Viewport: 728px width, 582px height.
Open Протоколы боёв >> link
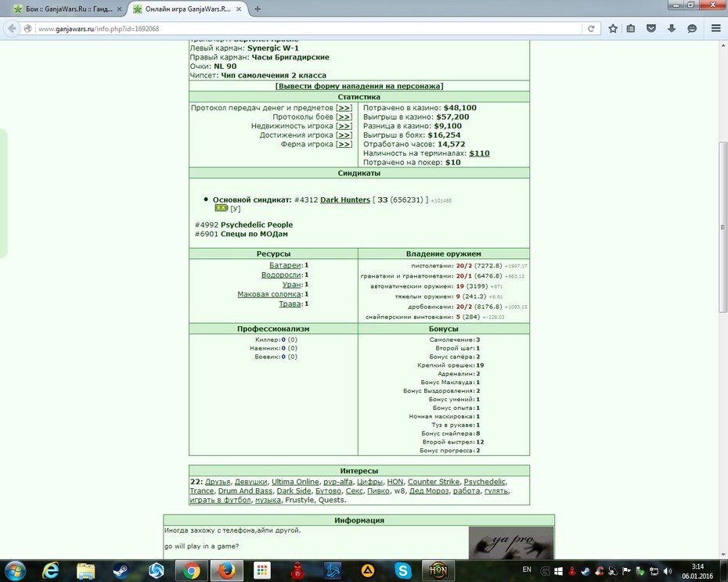[344, 117]
